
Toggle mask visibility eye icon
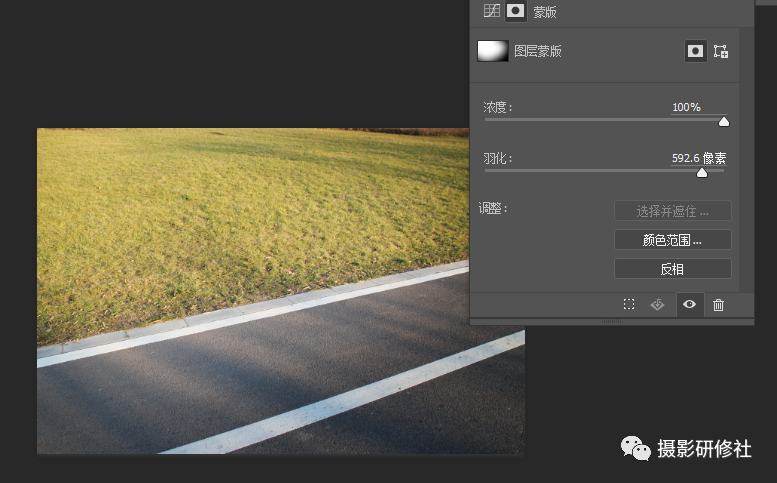point(689,304)
